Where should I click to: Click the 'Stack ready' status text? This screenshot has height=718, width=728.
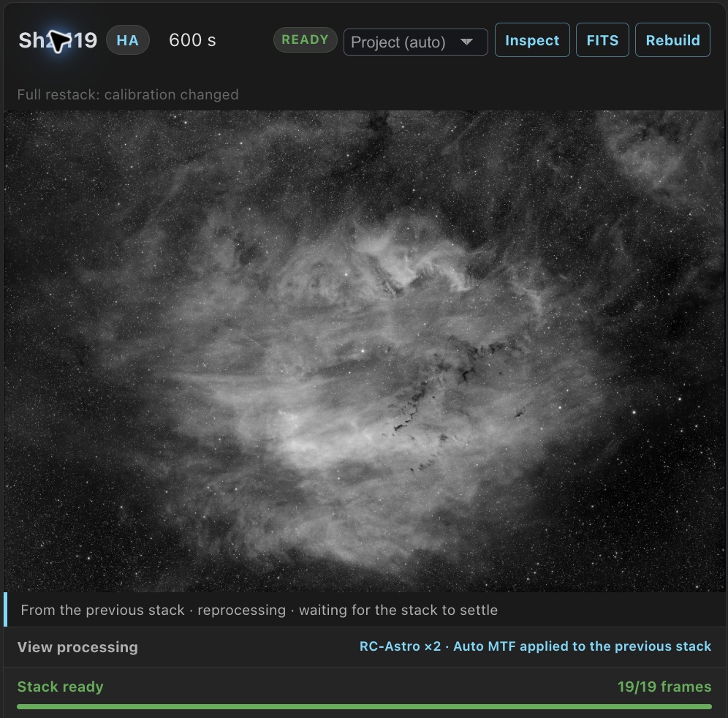click(x=61, y=687)
